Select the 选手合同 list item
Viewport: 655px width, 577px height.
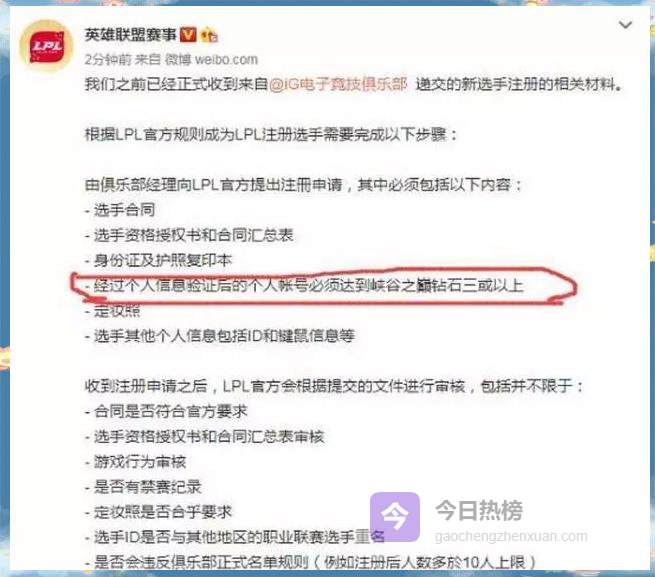tap(120, 210)
